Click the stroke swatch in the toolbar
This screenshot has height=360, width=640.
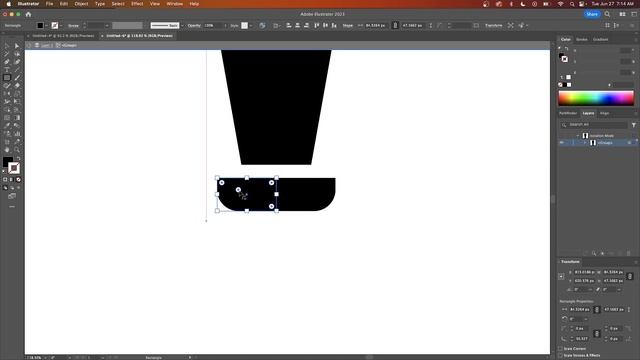[14, 168]
